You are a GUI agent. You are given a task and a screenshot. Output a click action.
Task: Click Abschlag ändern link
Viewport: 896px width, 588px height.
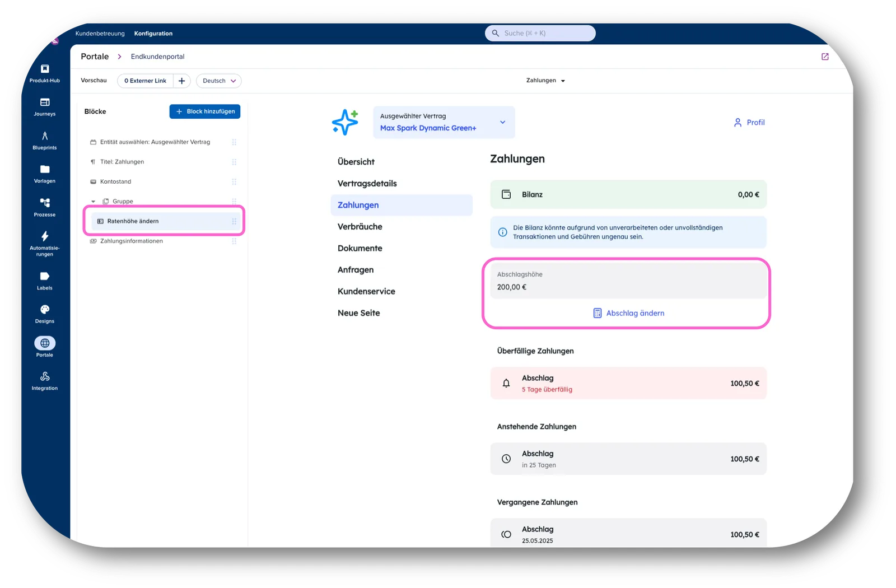click(x=629, y=313)
